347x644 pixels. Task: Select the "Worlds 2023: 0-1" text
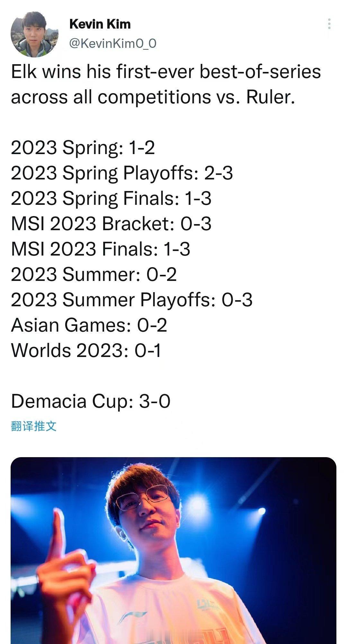point(86,350)
